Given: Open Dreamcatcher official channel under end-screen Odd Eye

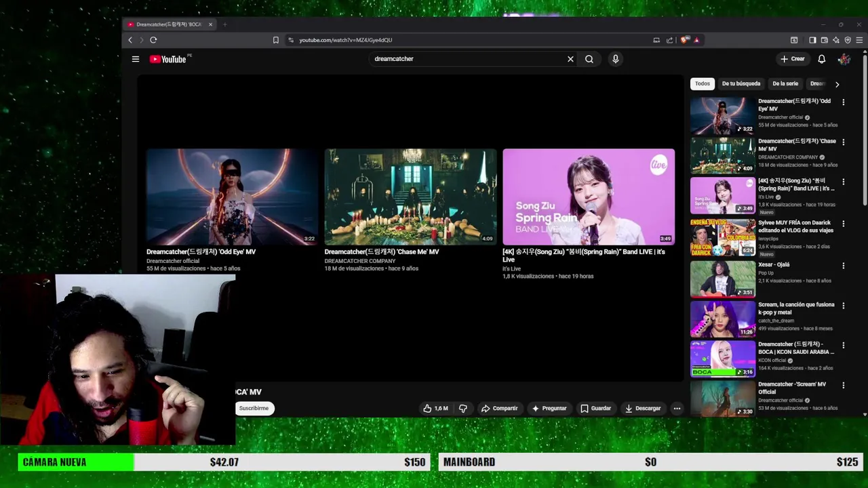Looking at the screenshot, I should pyautogui.click(x=173, y=261).
